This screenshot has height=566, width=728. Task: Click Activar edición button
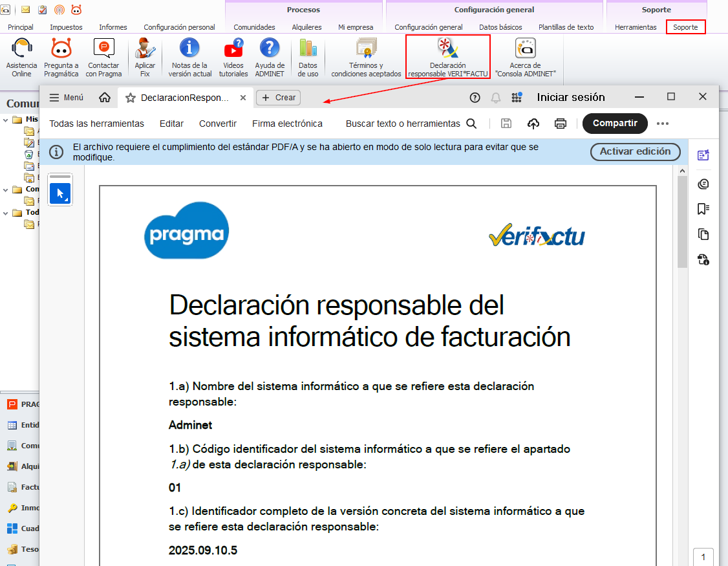click(x=635, y=152)
